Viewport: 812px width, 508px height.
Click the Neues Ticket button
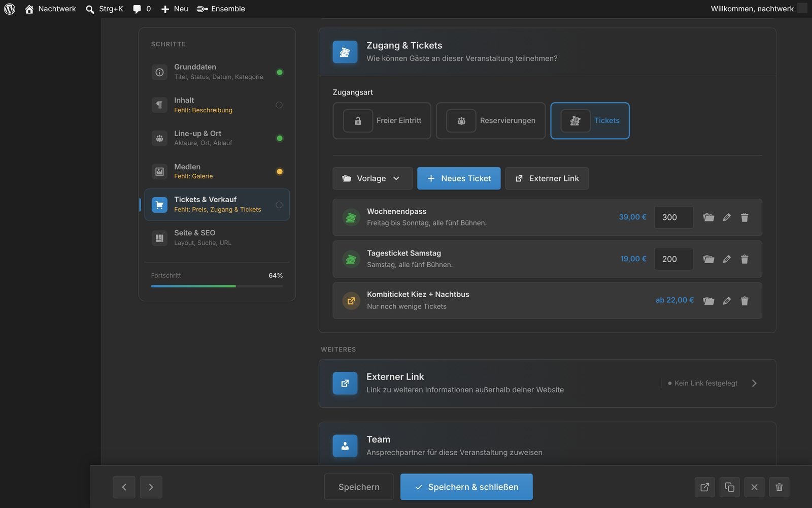(459, 178)
